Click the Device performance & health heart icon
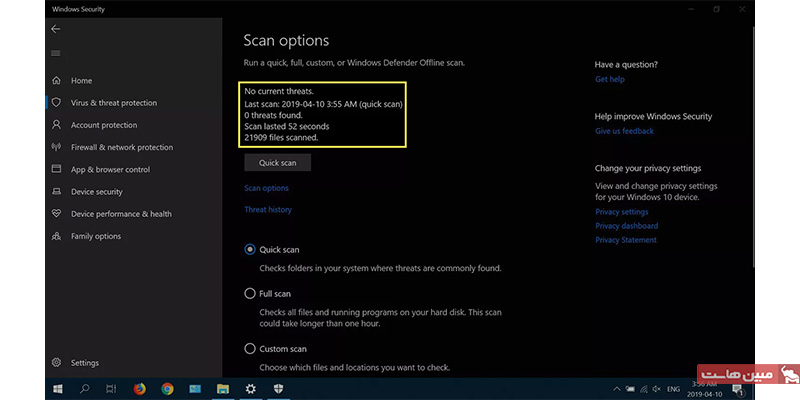 click(x=56, y=214)
